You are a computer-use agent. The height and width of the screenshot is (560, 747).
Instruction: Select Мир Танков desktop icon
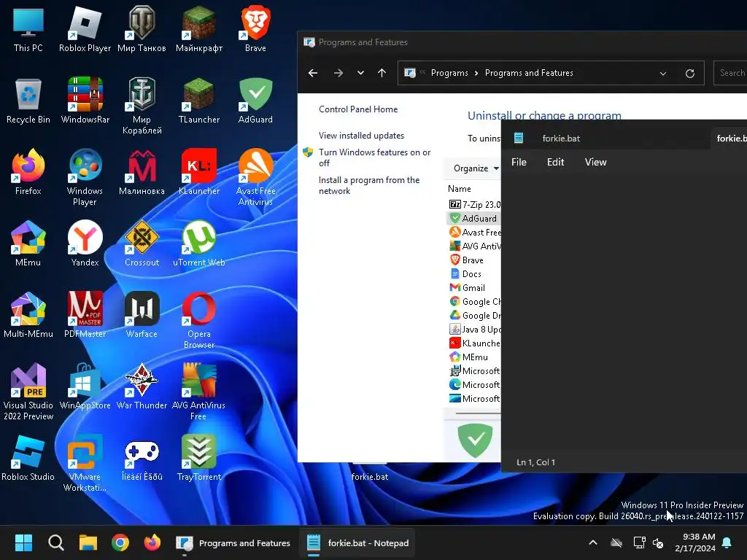pos(142,28)
